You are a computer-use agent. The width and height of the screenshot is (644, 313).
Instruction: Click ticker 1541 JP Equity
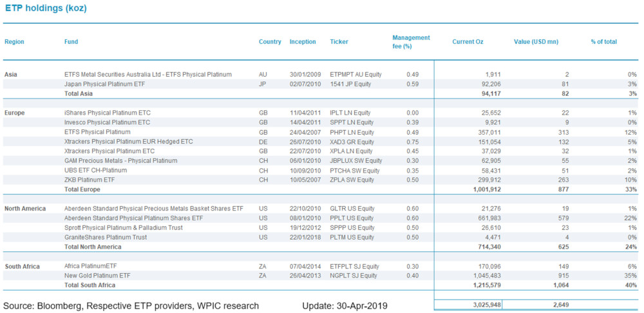(x=350, y=84)
